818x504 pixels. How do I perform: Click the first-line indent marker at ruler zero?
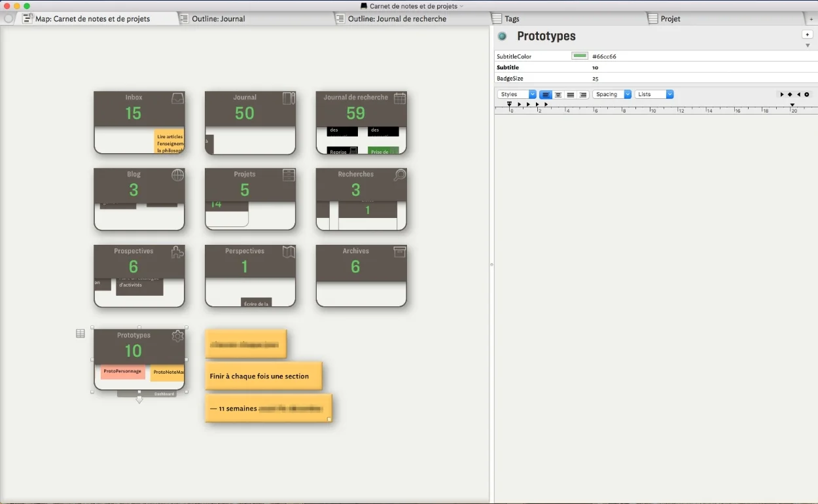click(x=509, y=103)
